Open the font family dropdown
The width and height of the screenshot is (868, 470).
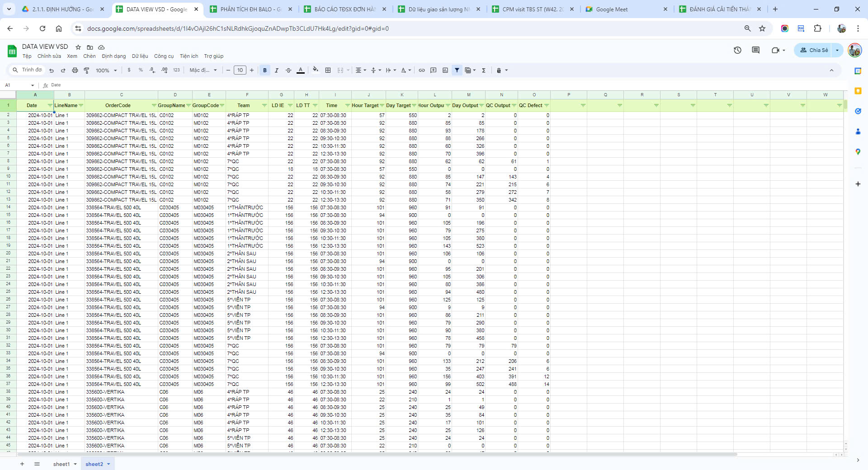coord(203,70)
